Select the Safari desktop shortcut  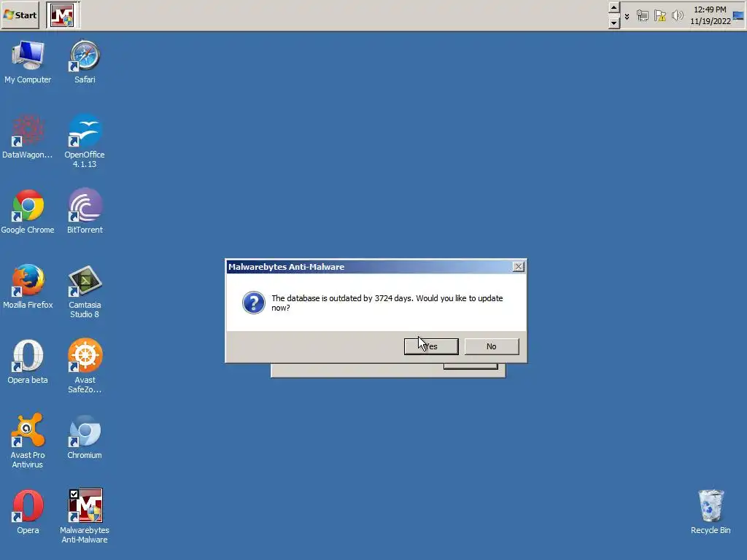click(x=85, y=62)
